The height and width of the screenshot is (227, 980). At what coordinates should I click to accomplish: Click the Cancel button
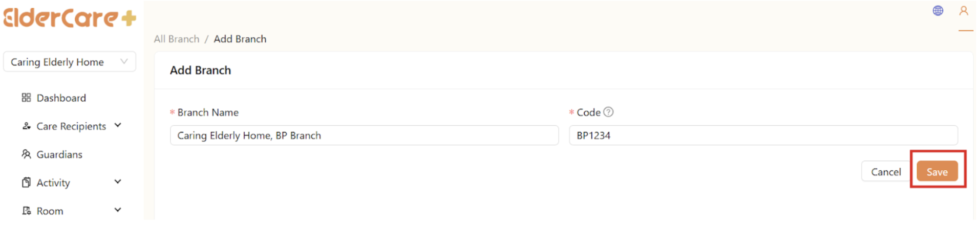885,172
